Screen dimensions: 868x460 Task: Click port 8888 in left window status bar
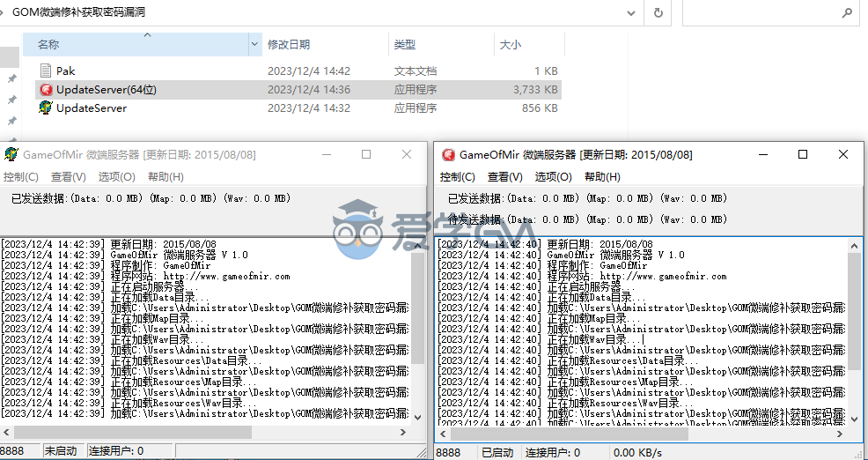point(12,451)
